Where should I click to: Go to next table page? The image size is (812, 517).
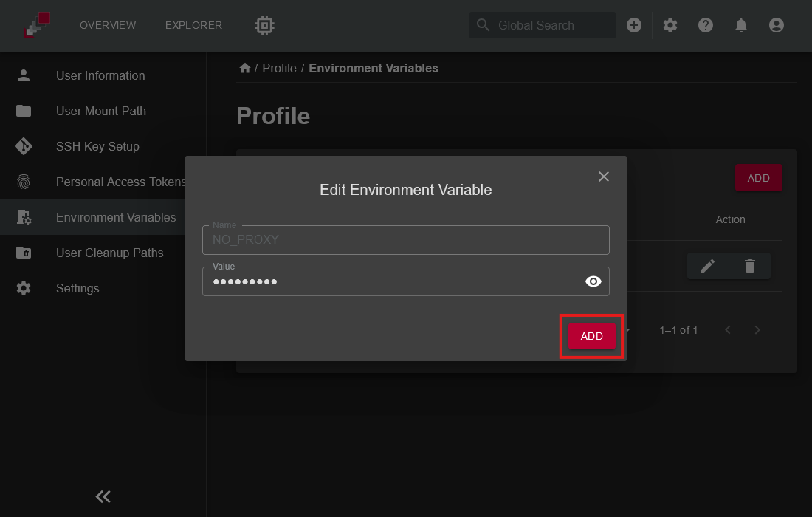point(757,330)
